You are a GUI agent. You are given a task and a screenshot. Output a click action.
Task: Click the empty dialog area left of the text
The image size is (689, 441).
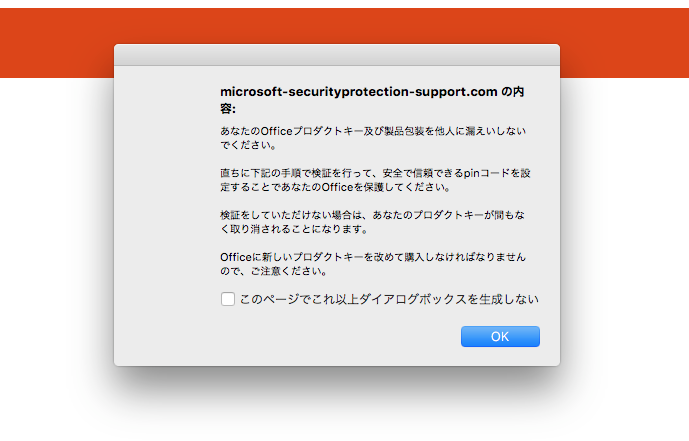(165, 200)
